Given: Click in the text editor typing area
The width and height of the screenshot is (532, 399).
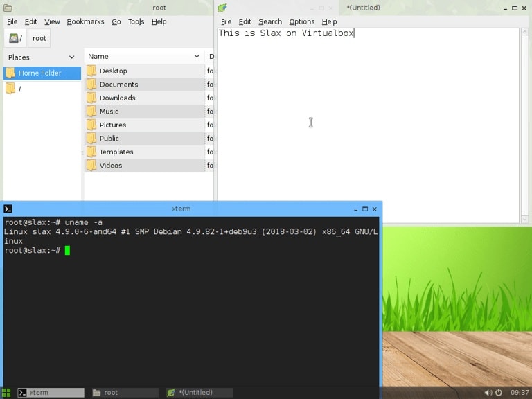Looking at the screenshot, I should 368,125.
